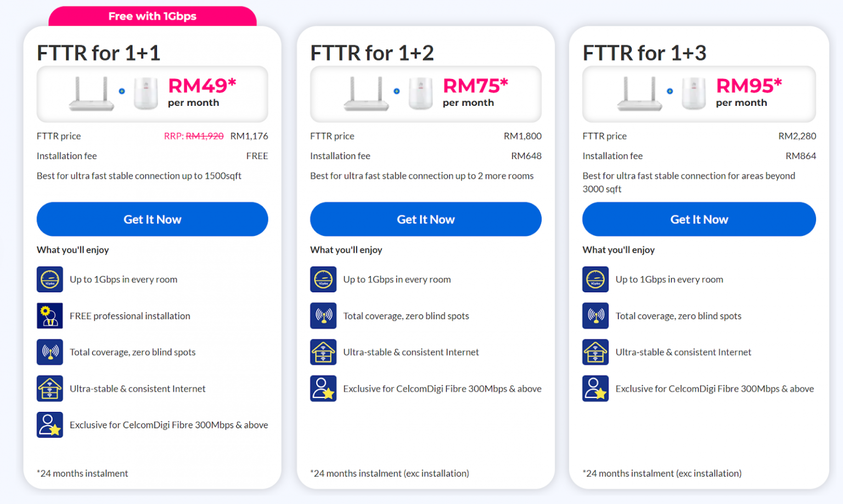Click the FTTR for 1+2 heading

(372, 53)
